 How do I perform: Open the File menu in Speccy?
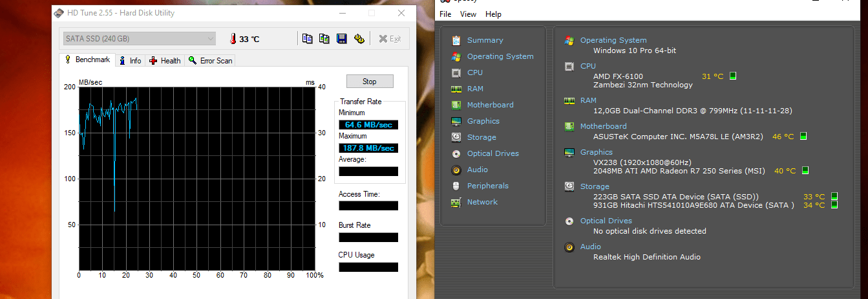[445, 14]
